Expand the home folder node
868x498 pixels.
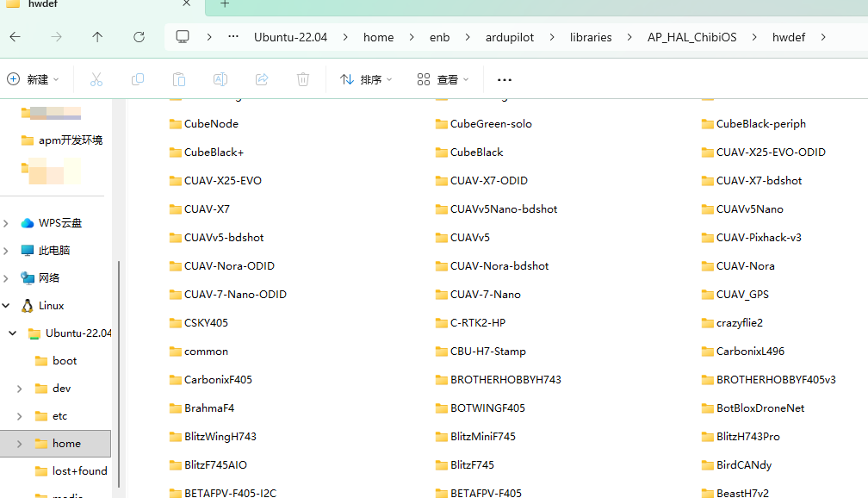[19, 444]
